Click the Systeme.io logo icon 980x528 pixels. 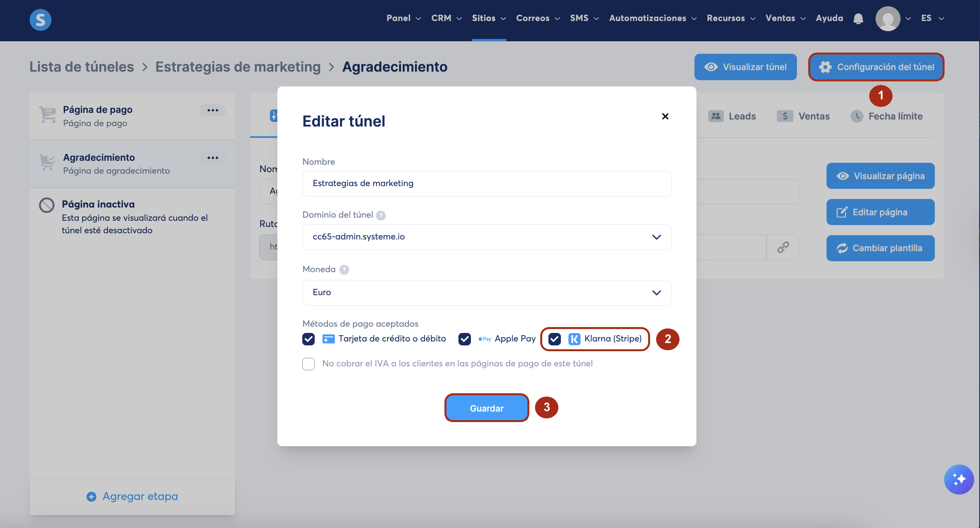40,19
